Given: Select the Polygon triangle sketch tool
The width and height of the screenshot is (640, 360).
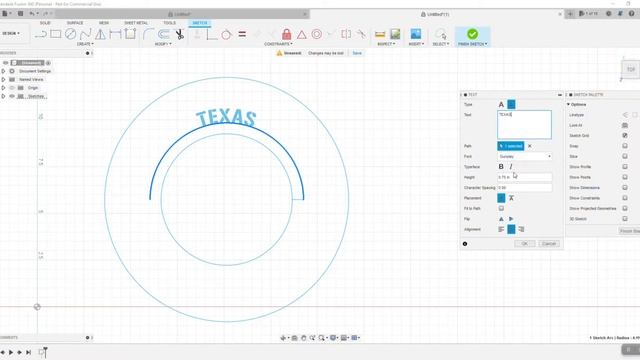Looking at the screenshot, I should [x=100, y=34].
